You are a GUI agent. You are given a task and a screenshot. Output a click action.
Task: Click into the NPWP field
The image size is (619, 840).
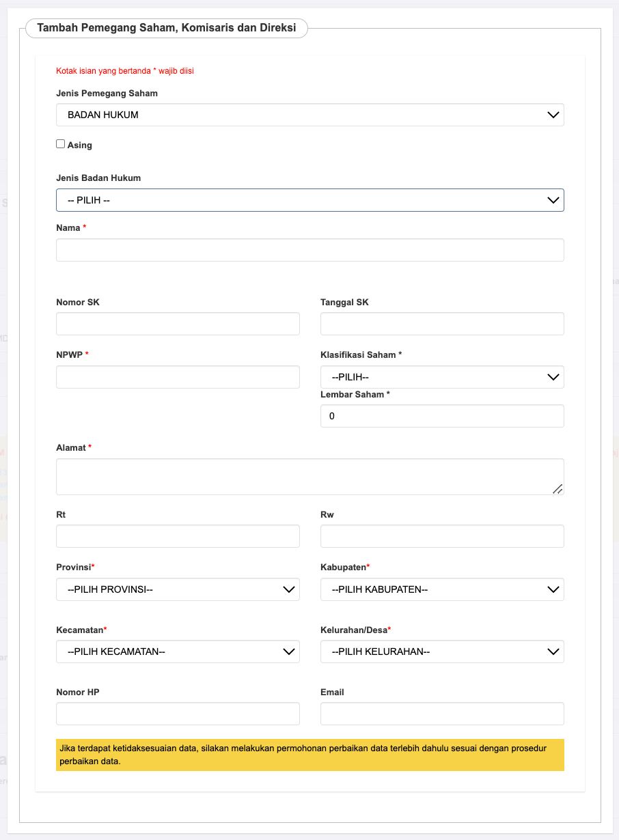tap(178, 377)
